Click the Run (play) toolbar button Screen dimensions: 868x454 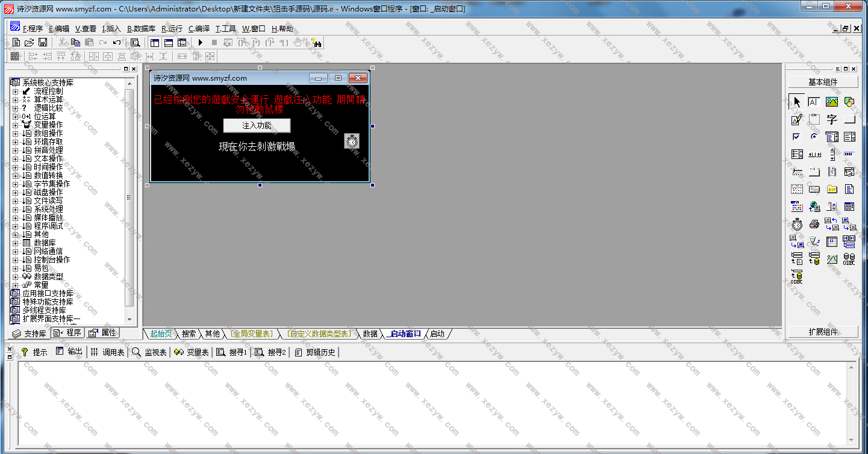[200, 43]
